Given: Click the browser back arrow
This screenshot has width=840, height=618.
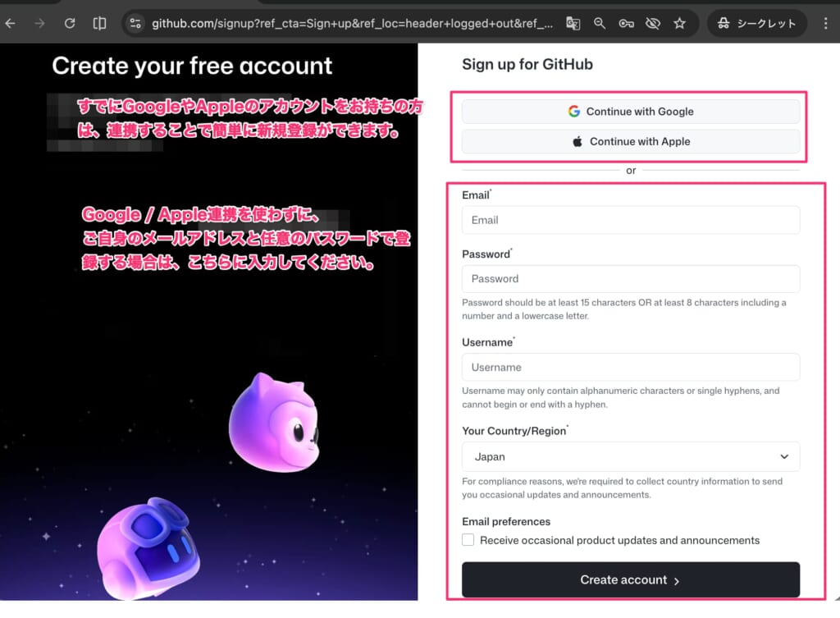Looking at the screenshot, I should (x=11, y=23).
